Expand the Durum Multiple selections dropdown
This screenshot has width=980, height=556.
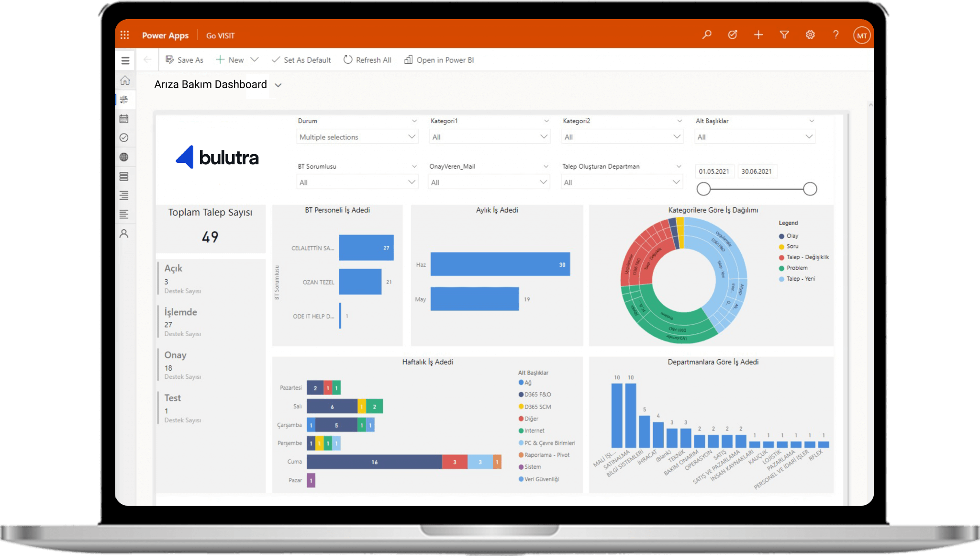[x=357, y=137]
